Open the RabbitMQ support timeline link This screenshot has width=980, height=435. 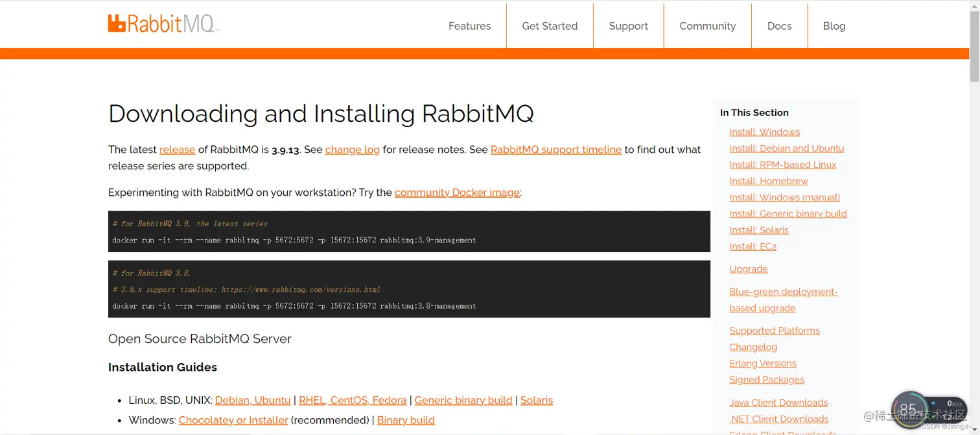coord(556,150)
